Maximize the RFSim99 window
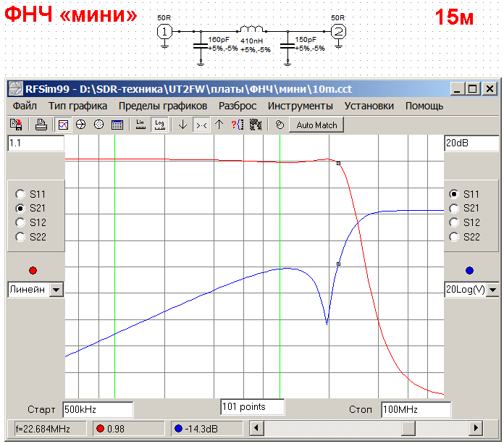 [472, 89]
